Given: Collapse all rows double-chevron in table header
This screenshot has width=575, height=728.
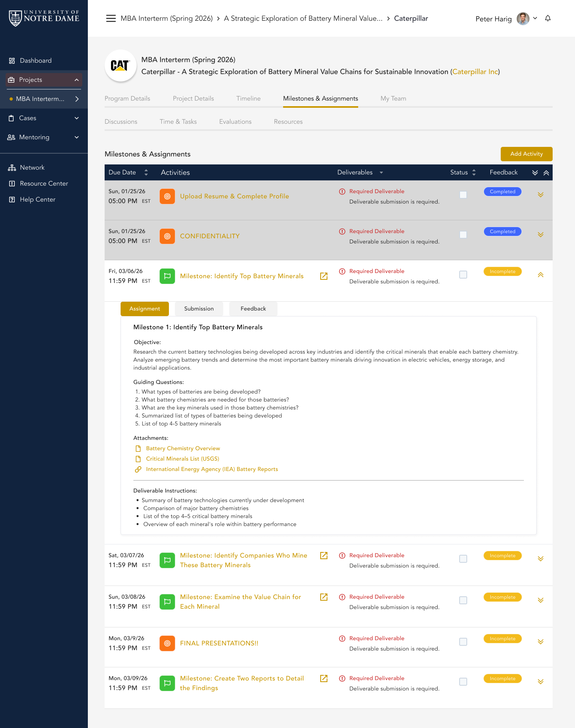Looking at the screenshot, I should [x=546, y=173].
